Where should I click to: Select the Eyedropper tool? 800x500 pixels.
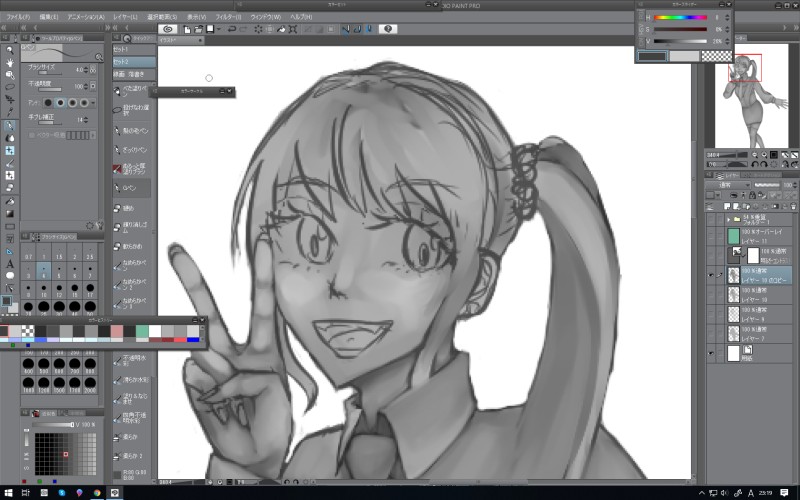[10, 112]
